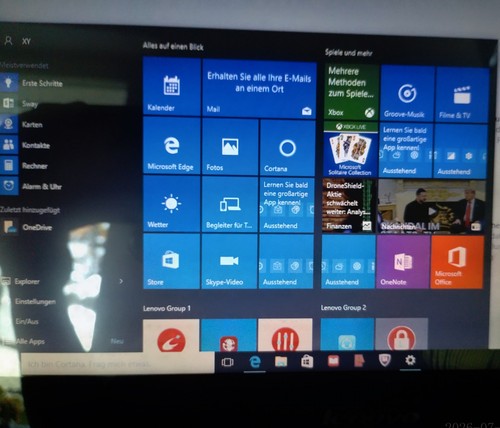The image size is (500, 428).
Task: Click the shield icon on the taskbar
Action: (384, 361)
